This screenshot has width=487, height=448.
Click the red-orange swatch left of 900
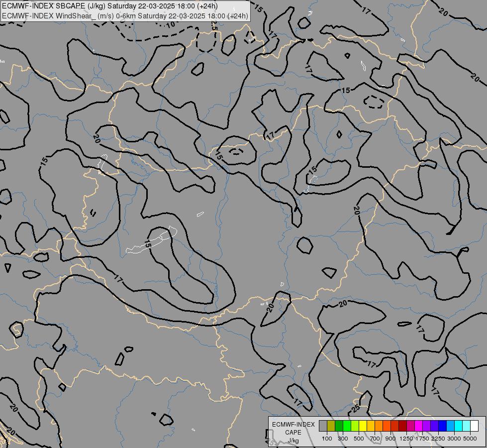click(x=387, y=426)
